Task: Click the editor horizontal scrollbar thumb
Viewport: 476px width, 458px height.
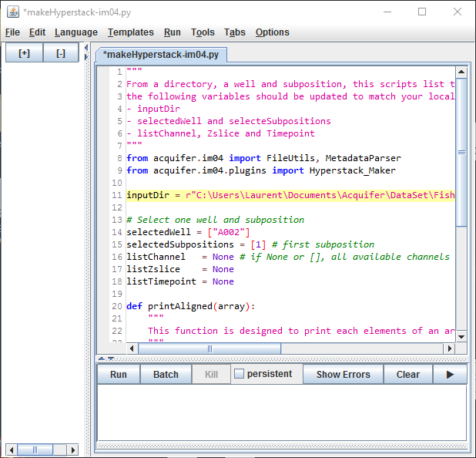Action: pos(210,349)
